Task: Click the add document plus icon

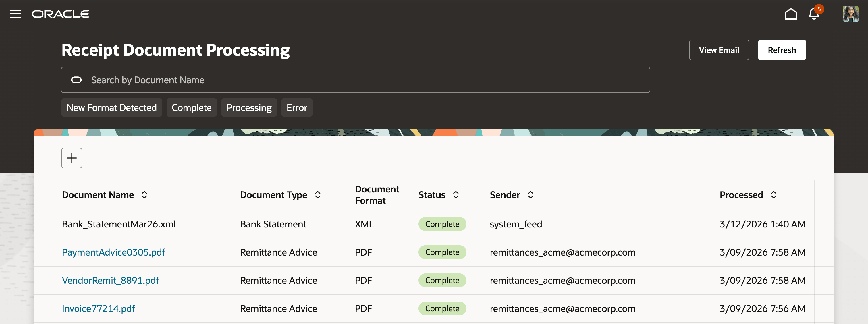Action: click(72, 158)
